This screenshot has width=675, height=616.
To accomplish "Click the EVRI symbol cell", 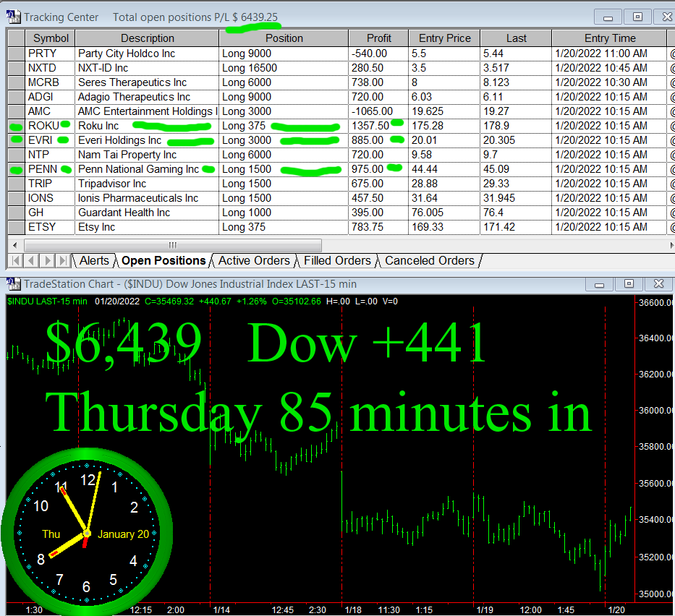I will [50, 140].
